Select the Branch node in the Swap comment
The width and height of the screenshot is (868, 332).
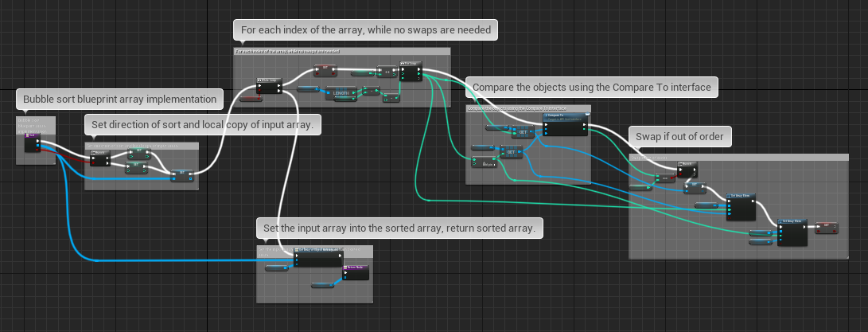(687, 170)
